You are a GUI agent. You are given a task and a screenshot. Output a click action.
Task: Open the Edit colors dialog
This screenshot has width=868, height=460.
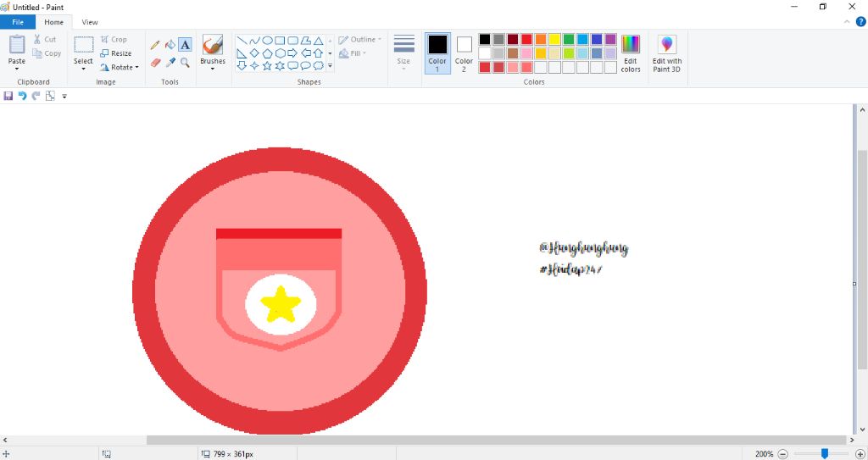pos(631,53)
